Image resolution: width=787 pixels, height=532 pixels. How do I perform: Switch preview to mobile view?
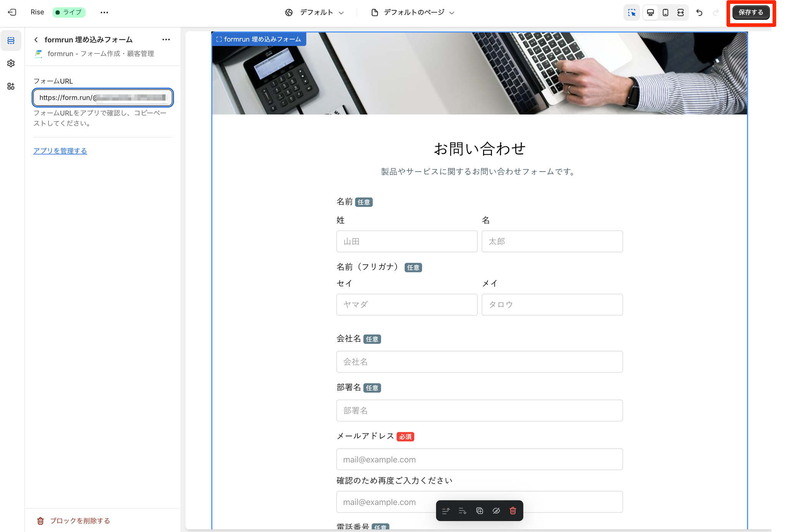(x=666, y=13)
